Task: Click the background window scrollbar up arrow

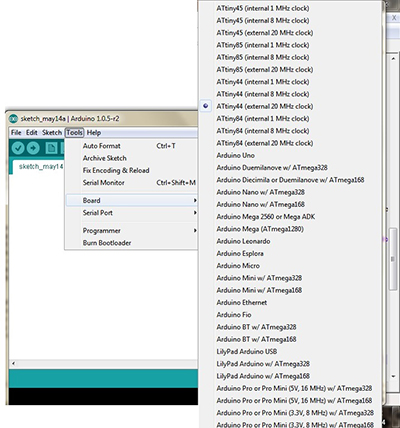Action: 393,58
